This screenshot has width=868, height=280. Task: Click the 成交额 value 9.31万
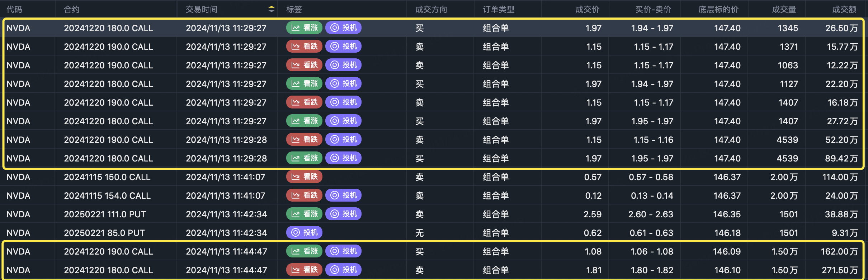point(845,233)
